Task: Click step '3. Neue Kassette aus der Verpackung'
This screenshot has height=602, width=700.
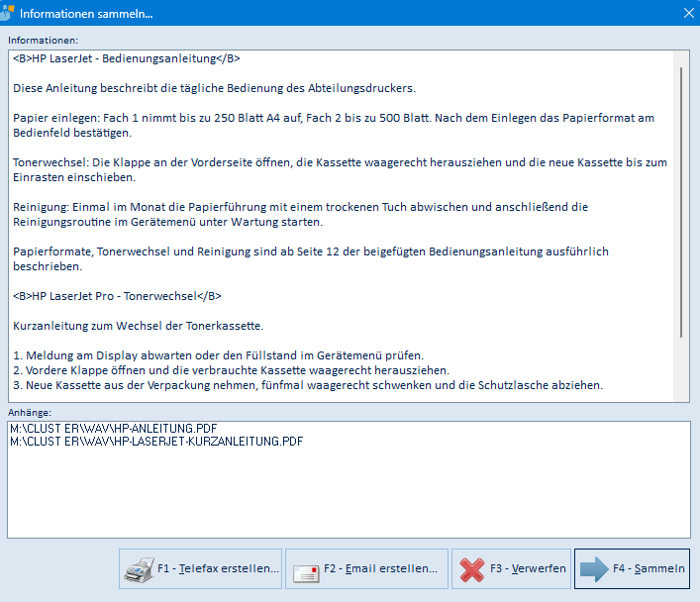Action: [308, 385]
